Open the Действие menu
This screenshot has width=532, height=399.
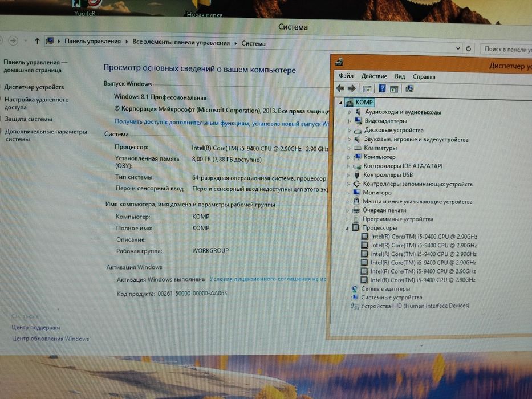point(374,76)
